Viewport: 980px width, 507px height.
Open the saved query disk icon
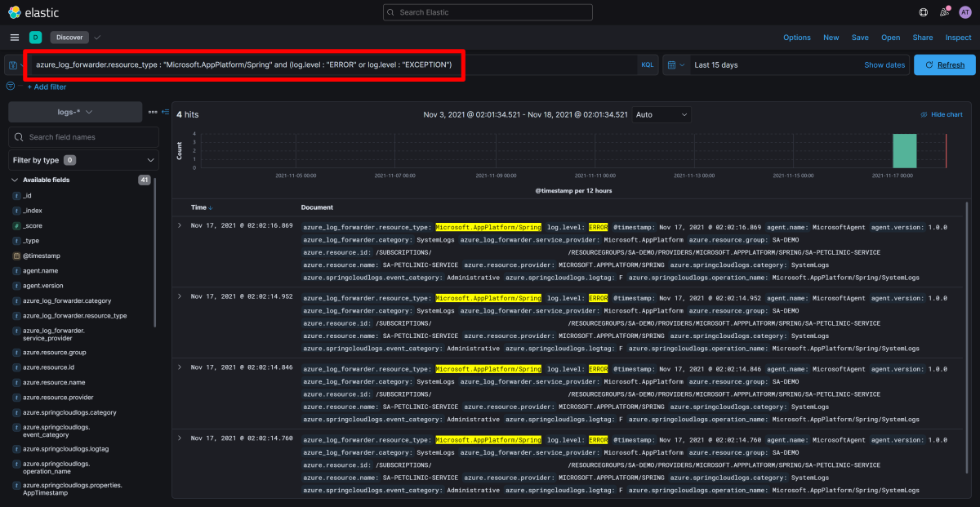[15, 65]
